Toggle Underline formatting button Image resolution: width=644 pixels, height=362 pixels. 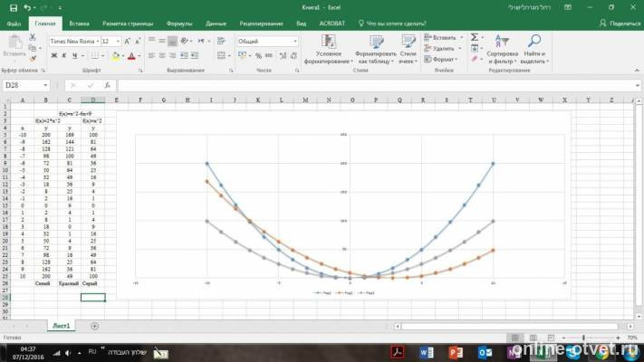[x=74, y=56]
